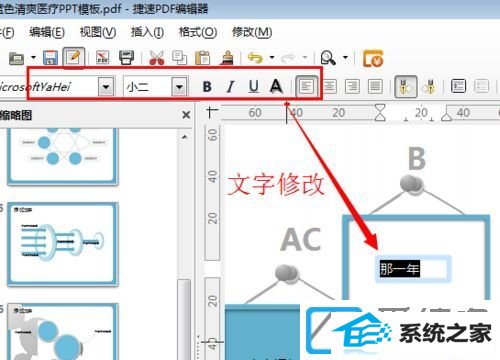Toggle Underline formatting
This screenshot has height=360, width=500.
coord(254,87)
